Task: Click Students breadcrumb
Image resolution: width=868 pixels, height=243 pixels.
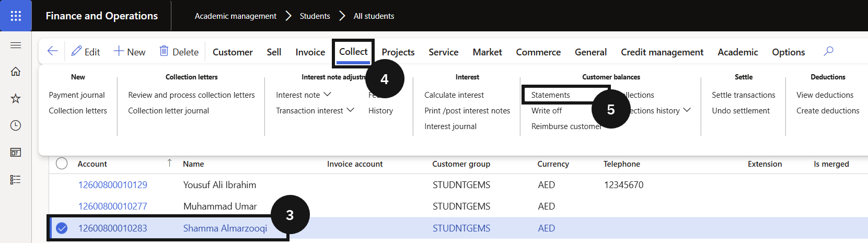Action: pyautogui.click(x=315, y=16)
